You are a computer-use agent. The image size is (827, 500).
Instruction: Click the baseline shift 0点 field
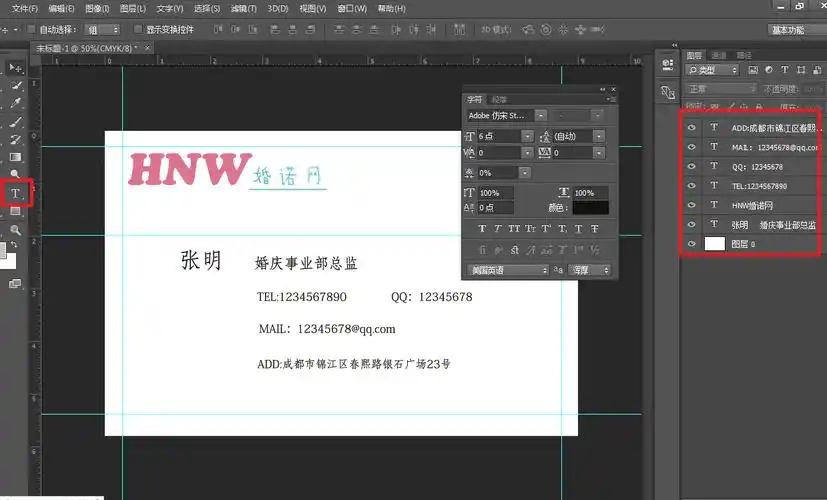coord(496,207)
